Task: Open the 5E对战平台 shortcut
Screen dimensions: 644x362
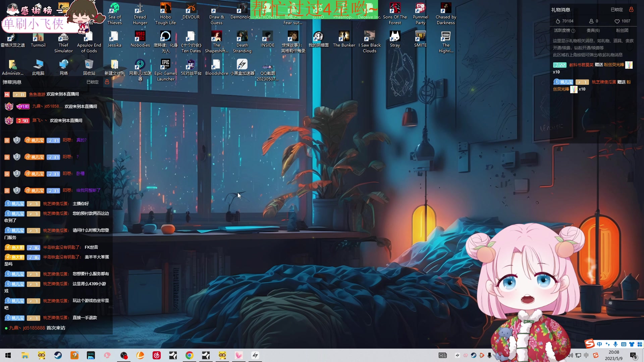Action: tap(191, 67)
